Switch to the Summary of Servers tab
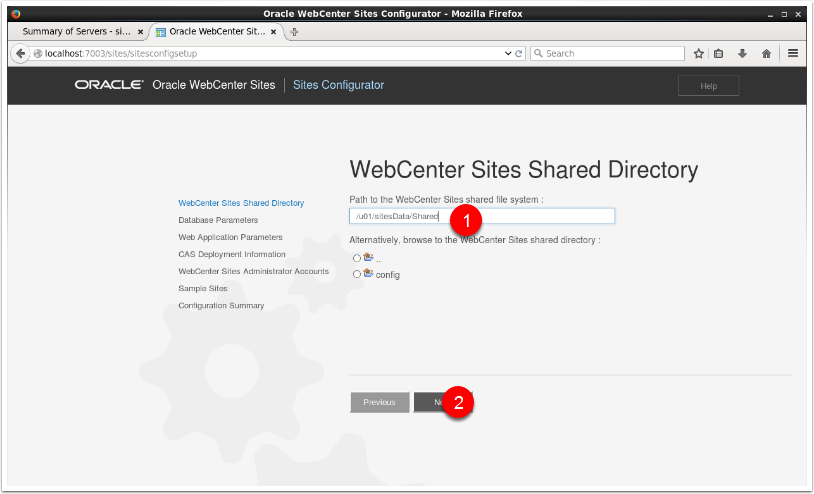The height and width of the screenshot is (494, 814). (x=75, y=32)
